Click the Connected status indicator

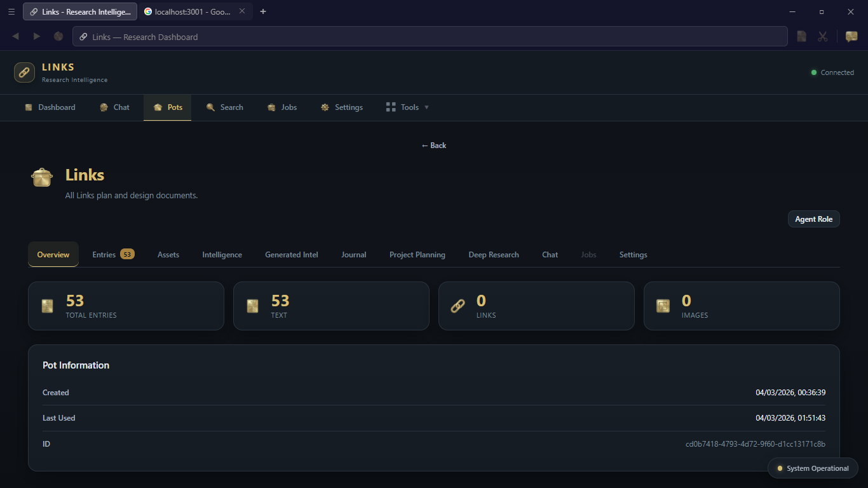pos(833,72)
